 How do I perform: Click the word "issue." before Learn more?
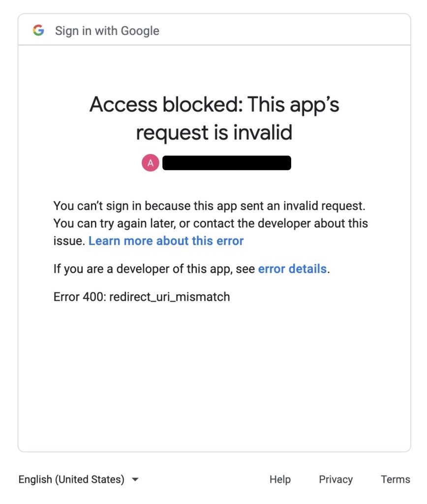tap(69, 241)
